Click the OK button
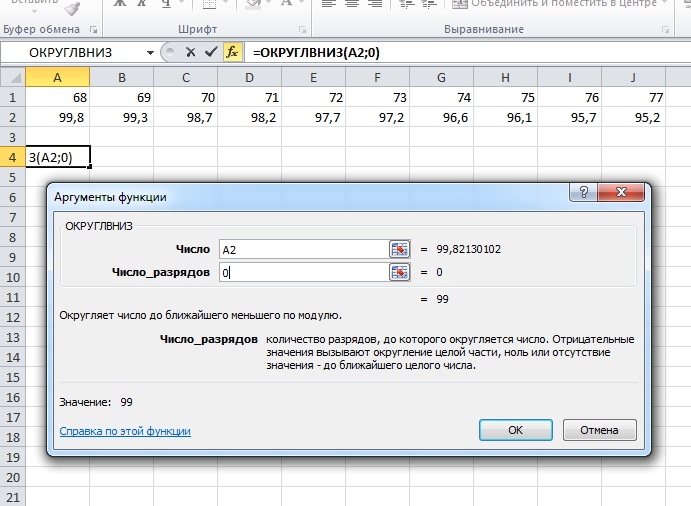Viewport: 691px width, 506px height. [516, 430]
